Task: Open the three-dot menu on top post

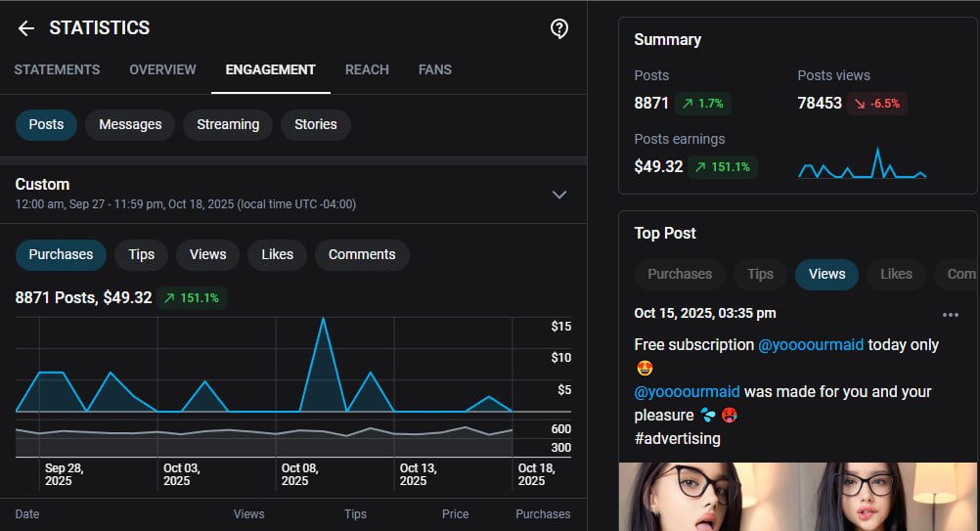Action: 950,315
